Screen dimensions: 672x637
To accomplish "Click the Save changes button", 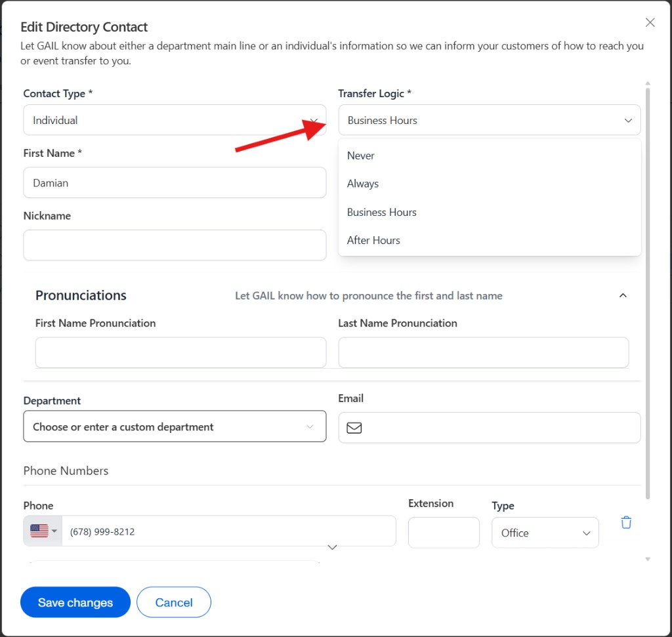I will tap(75, 602).
